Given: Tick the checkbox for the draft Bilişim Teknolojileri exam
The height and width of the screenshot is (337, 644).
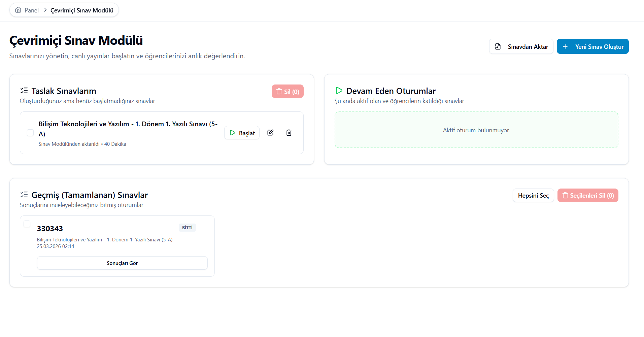Looking at the screenshot, I should tap(30, 133).
